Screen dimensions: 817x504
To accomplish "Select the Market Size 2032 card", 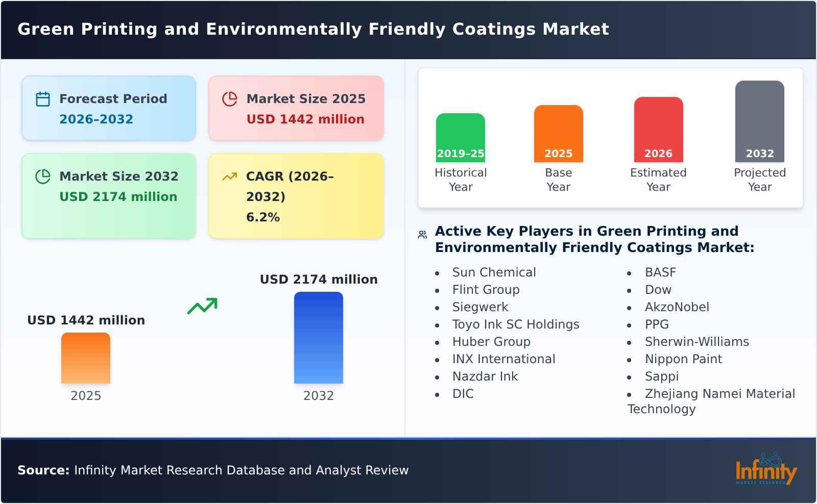I will [109, 195].
